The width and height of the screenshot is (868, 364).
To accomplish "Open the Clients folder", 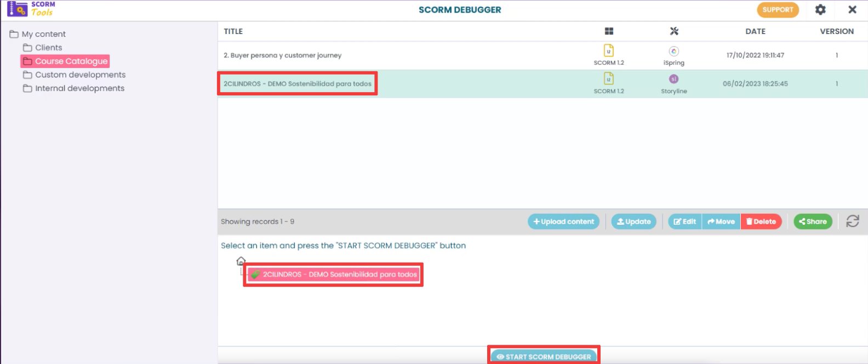I will pyautogui.click(x=48, y=48).
